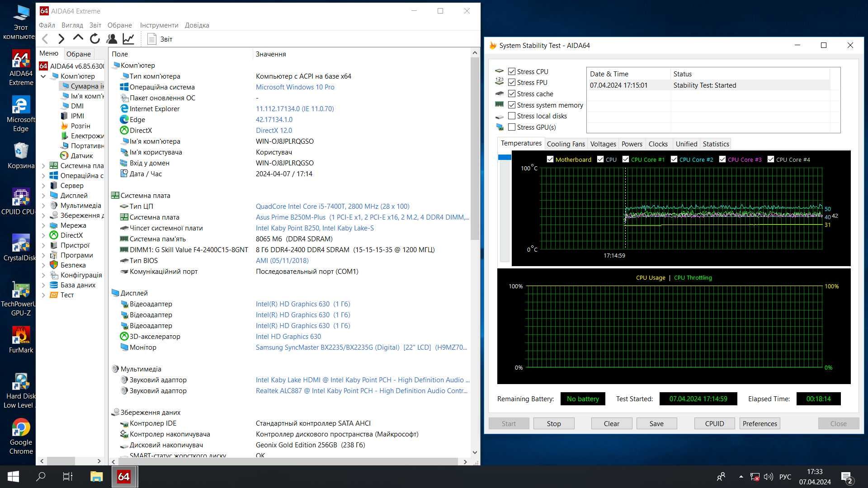Click Stop button in System Stability Test
Image resolution: width=868 pixels, height=488 pixels.
click(554, 423)
